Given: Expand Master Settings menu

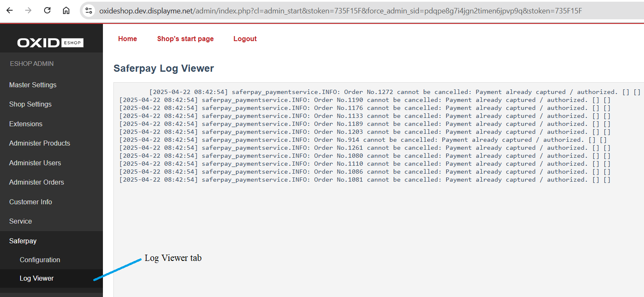Looking at the screenshot, I should coord(33,85).
